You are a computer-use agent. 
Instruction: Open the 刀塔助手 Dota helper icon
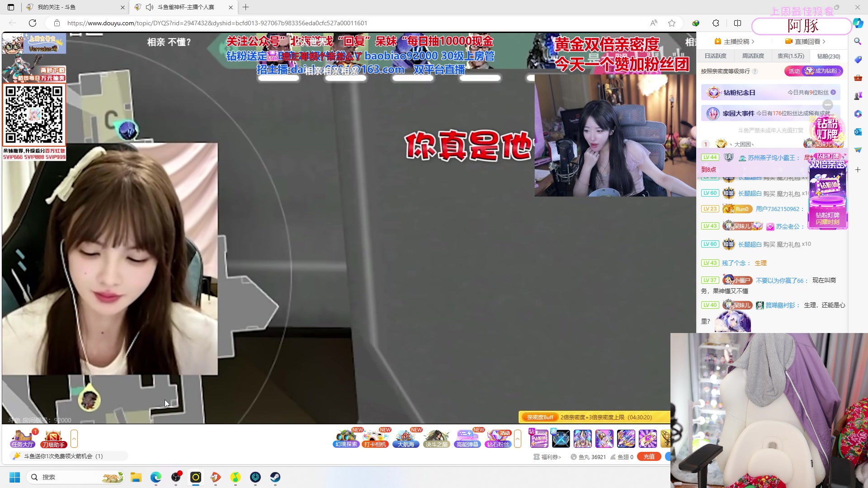pyautogui.click(x=53, y=438)
